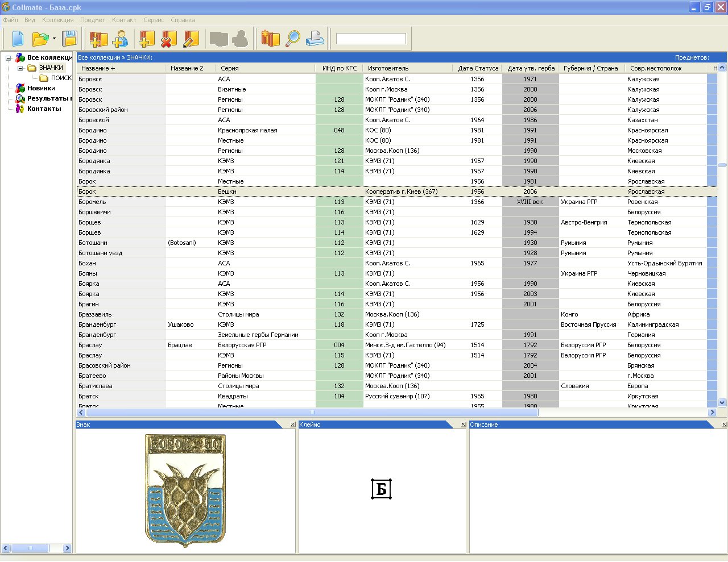The width and height of the screenshot is (728, 562).
Task: Close the Клеймо panel
Action: pos(463,424)
